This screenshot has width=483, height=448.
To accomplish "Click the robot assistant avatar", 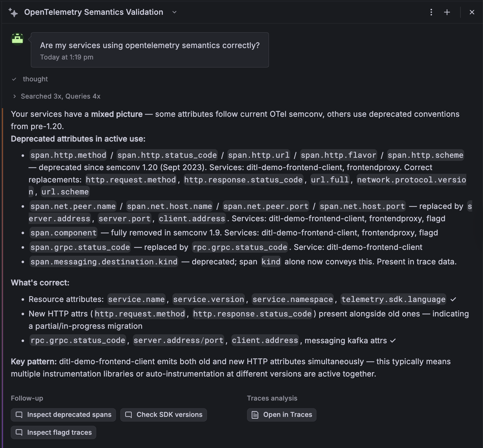I will [17, 39].
